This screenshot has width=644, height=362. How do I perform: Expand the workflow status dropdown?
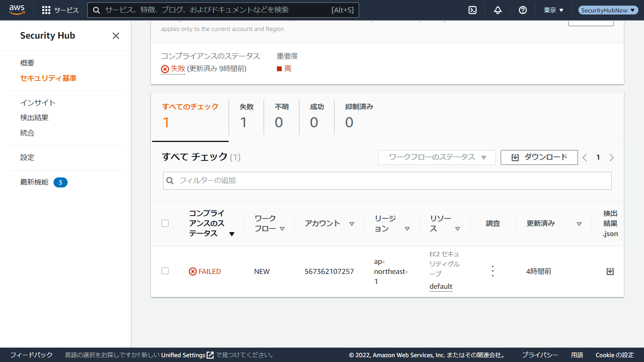(437, 157)
